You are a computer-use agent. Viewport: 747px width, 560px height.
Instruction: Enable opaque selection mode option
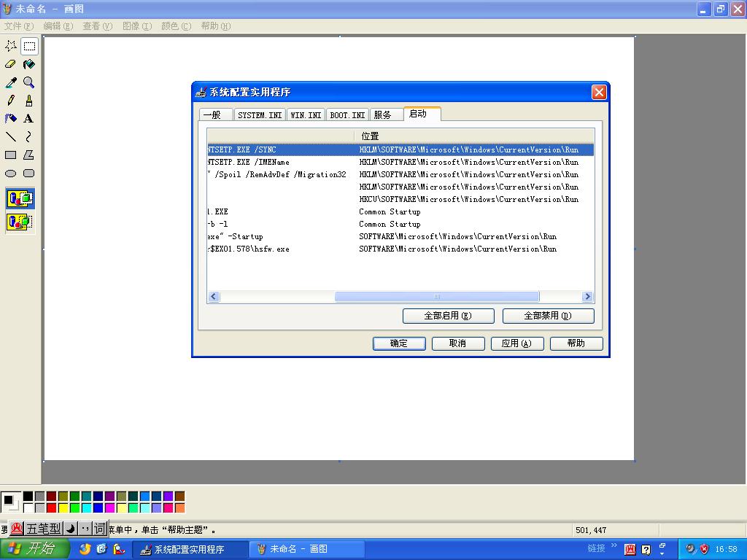20,198
